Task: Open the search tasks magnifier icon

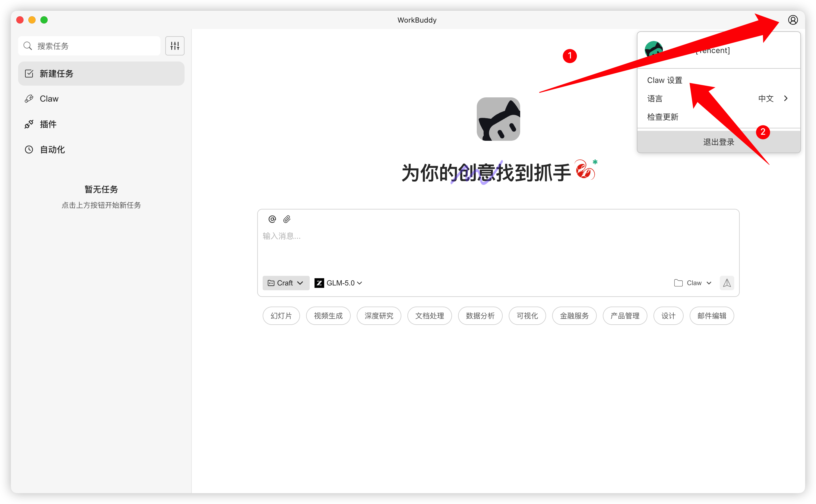Action: [28, 46]
